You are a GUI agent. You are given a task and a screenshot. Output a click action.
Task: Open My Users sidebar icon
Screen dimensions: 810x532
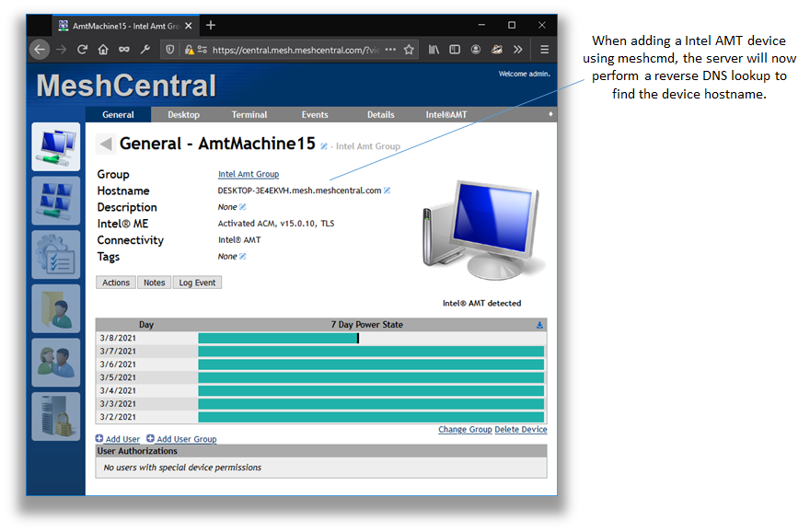coord(56,363)
